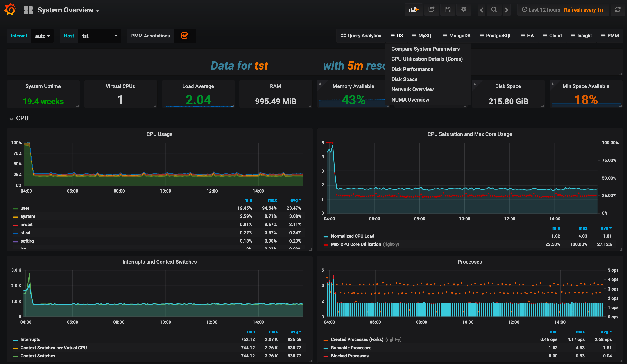The width and height of the screenshot is (627, 364).
Task: Zoom out time range magnifier
Action: coord(494,10)
